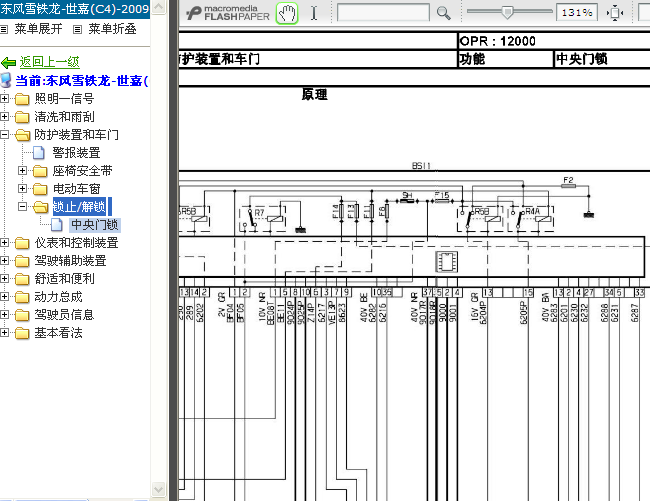Image resolution: width=650 pixels, height=501 pixels.
Task: Click the sidebar scroll up arrow
Action: pos(158,7)
